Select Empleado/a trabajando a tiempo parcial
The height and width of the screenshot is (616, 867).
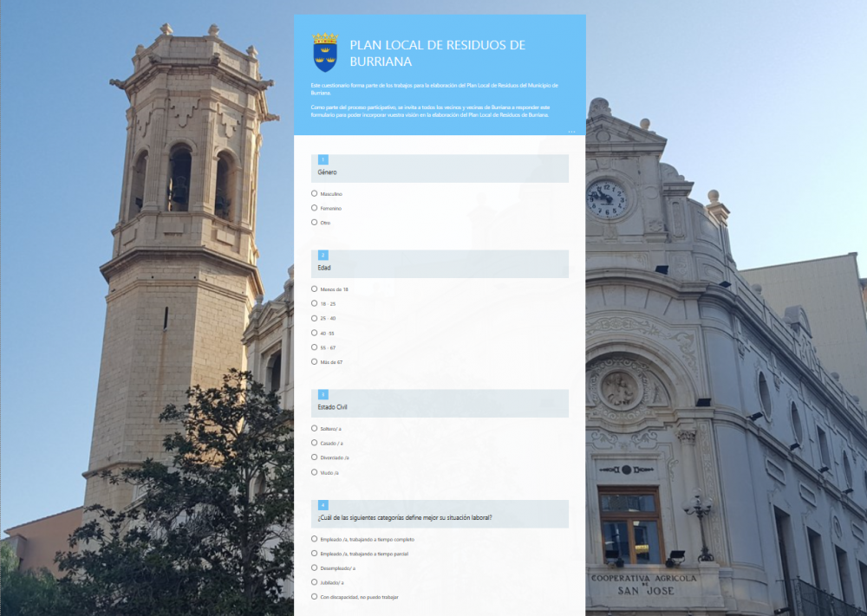pyautogui.click(x=315, y=553)
